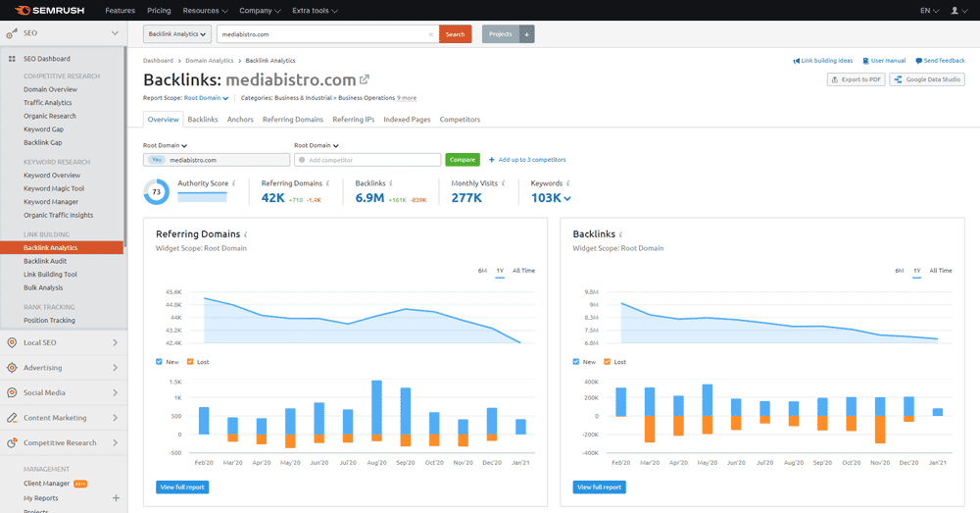Click Export to PDF button
Image resolution: width=980 pixels, height=513 pixels.
857,79
